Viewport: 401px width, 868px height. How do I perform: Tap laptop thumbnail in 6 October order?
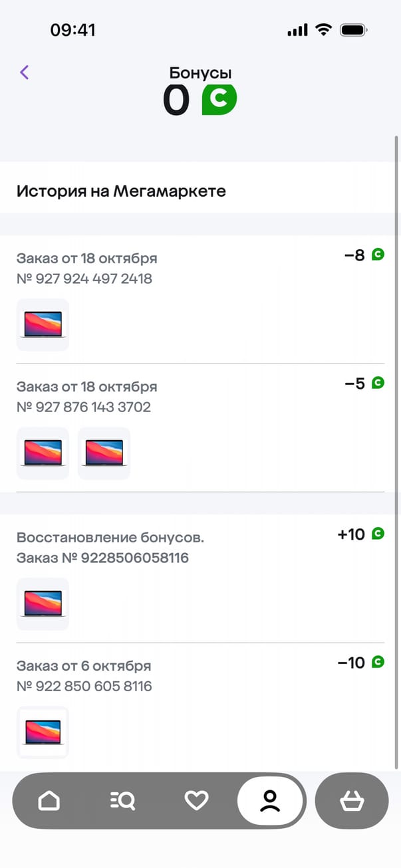[x=43, y=732]
